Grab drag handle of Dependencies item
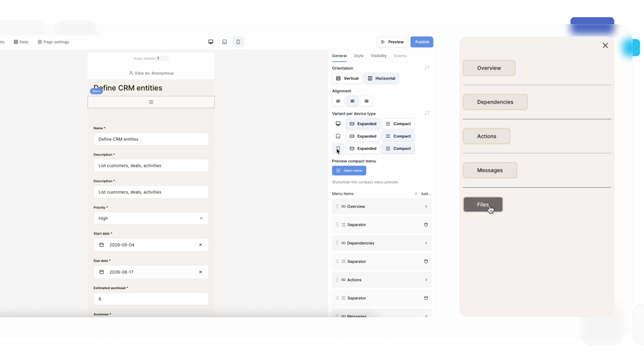The height and width of the screenshot is (362, 644). click(337, 243)
